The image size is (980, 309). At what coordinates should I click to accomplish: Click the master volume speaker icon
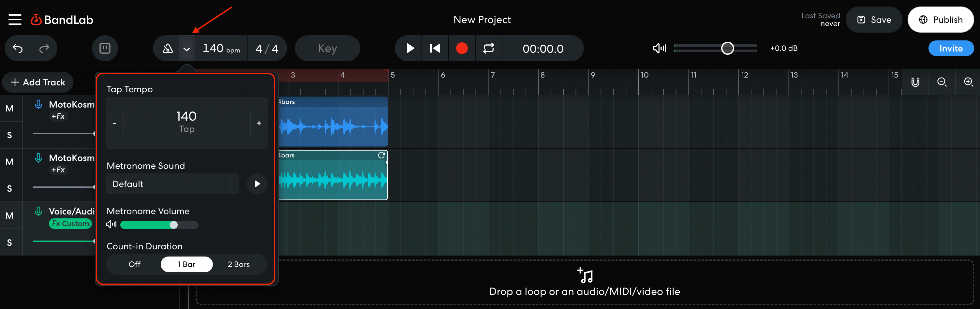pyautogui.click(x=659, y=48)
